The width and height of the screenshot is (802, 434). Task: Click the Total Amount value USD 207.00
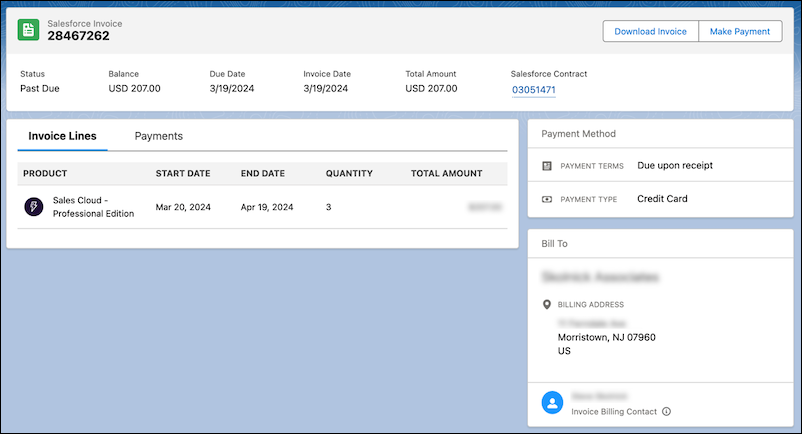click(431, 88)
